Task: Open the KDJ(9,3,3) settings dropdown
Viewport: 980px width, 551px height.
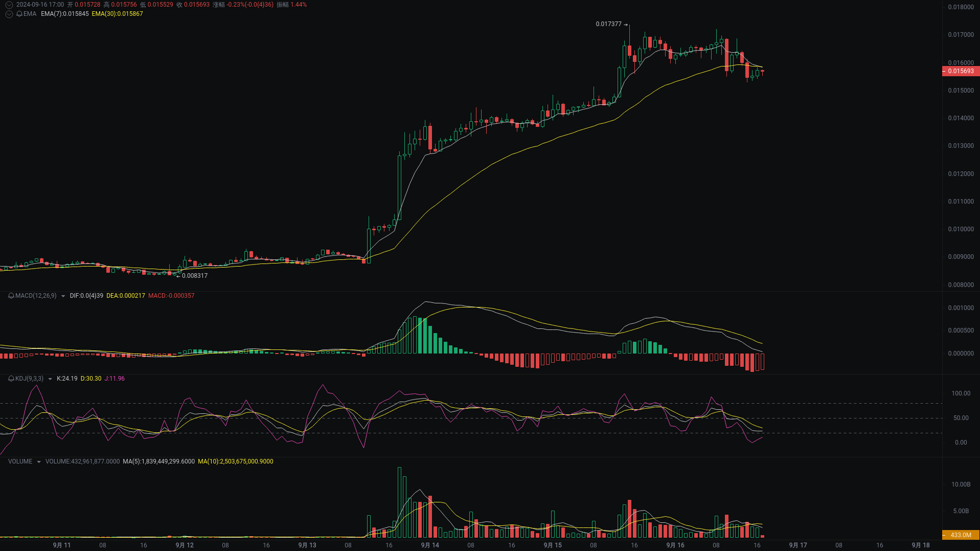Action: (x=50, y=379)
